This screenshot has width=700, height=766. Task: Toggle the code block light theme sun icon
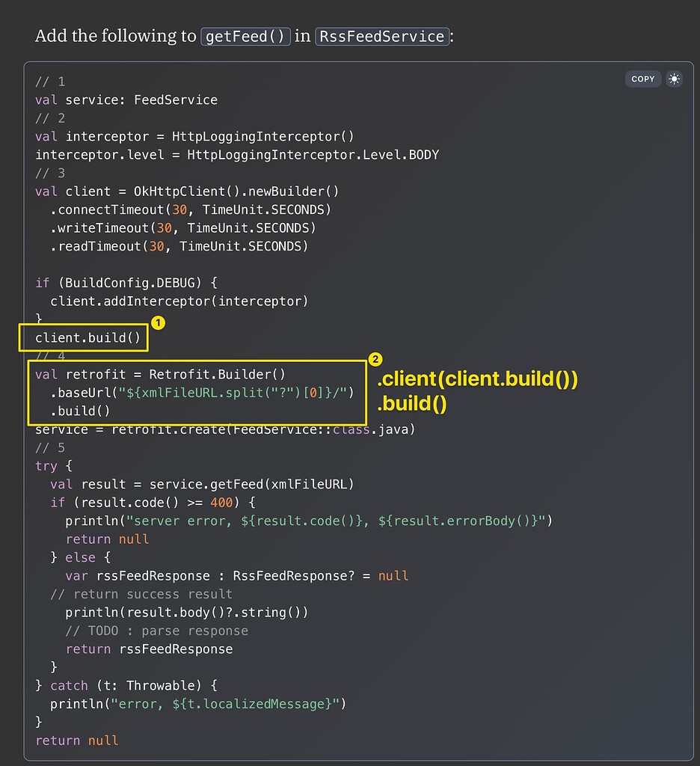click(x=674, y=79)
